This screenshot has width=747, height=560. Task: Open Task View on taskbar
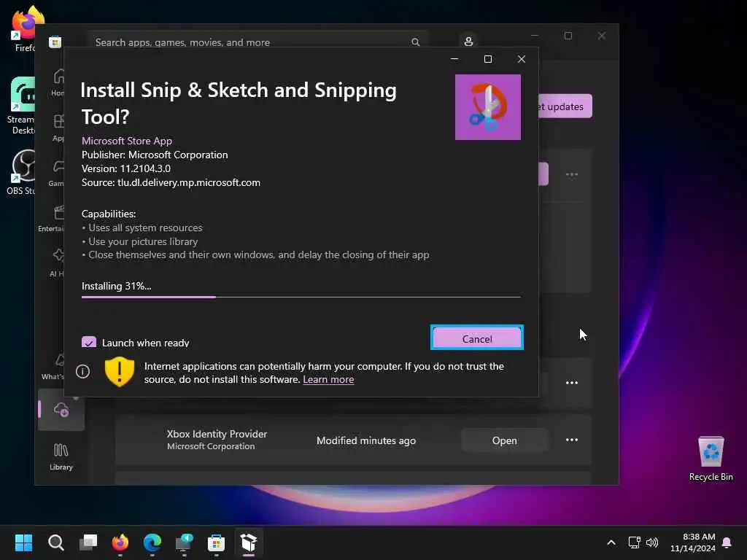(88, 542)
